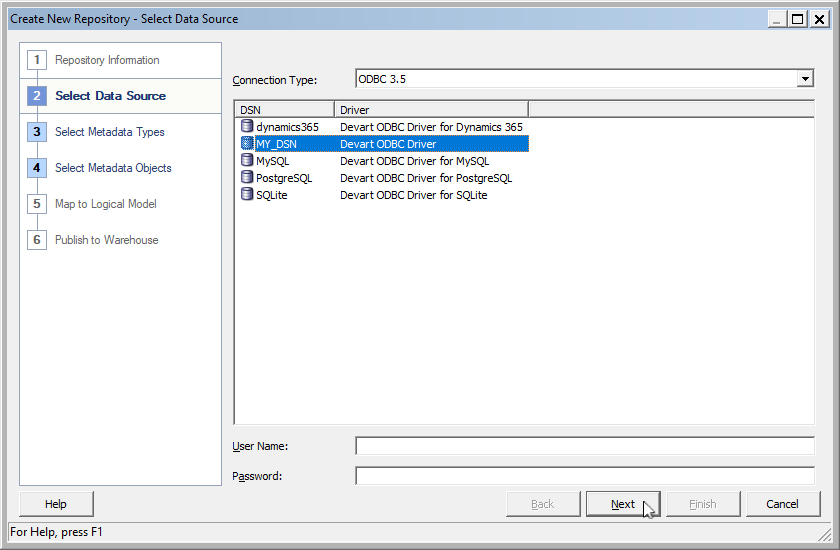Minimize the Create New Repository window
This screenshot has height=550, width=840.
coord(777,19)
